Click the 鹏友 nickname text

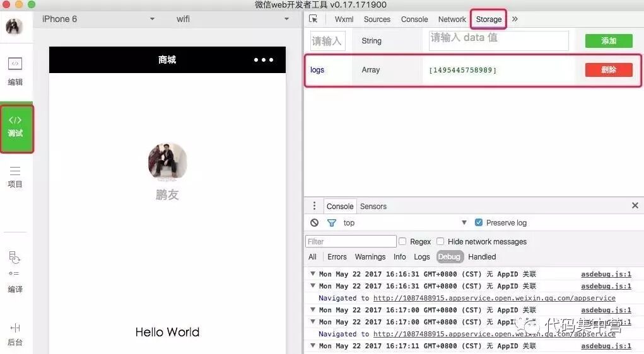(167, 195)
